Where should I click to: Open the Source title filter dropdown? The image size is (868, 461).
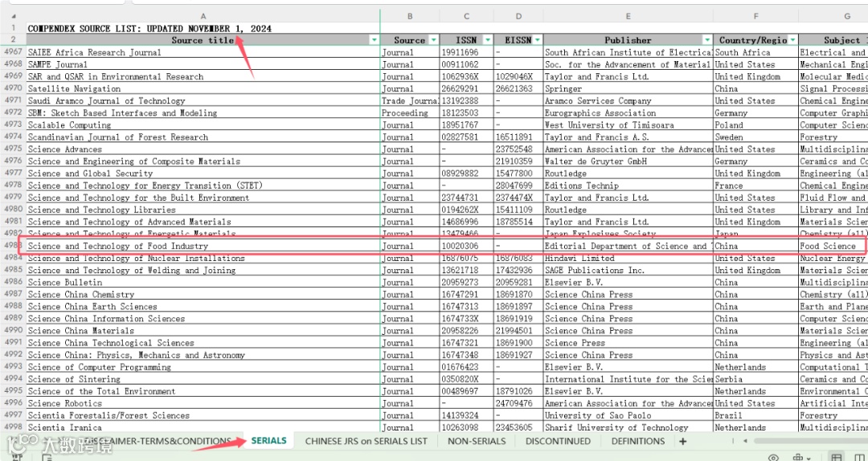point(375,40)
